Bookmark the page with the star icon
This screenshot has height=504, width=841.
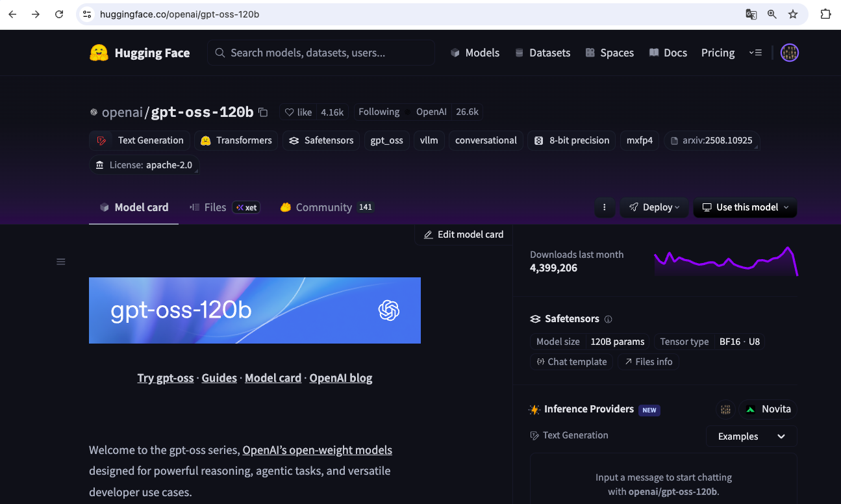(792, 14)
